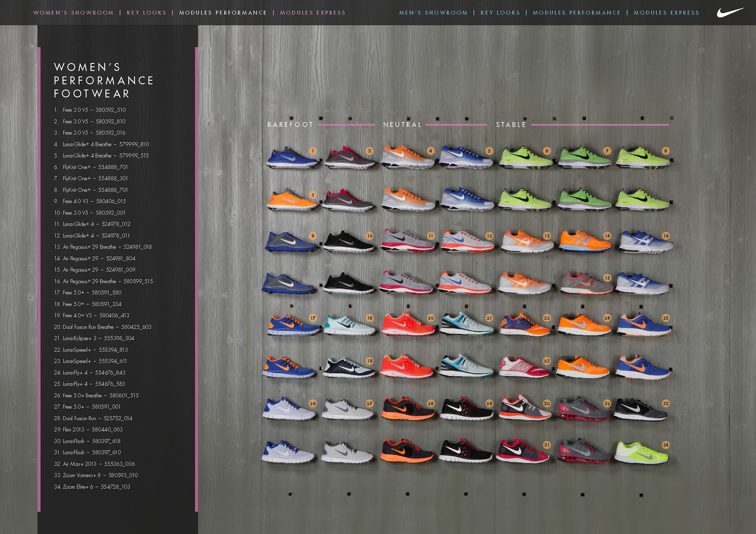Go to women's Key Looks section
Image resolution: width=756 pixels, height=534 pixels.
146,13
